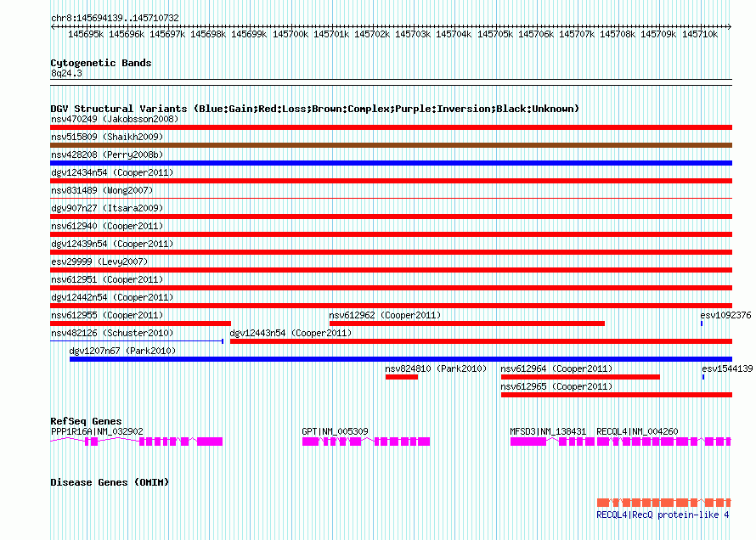This screenshot has height=540, width=756.
Task: Click the nsv470249 (Jakobsson2008) variant label
Action: click(x=115, y=119)
